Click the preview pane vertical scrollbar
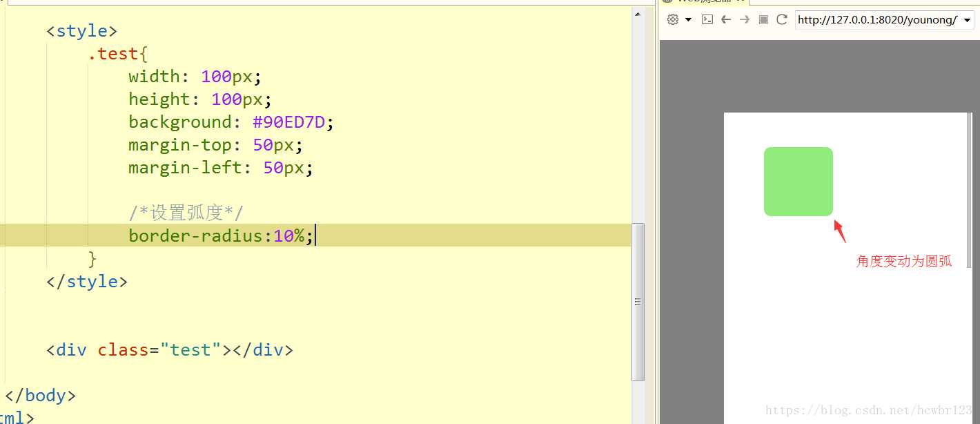 (x=969, y=190)
